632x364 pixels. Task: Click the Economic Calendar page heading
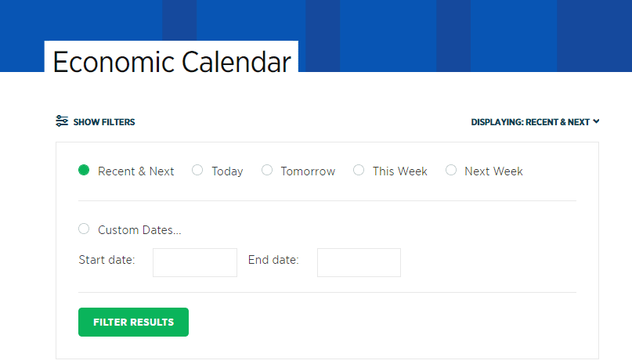(x=172, y=62)
